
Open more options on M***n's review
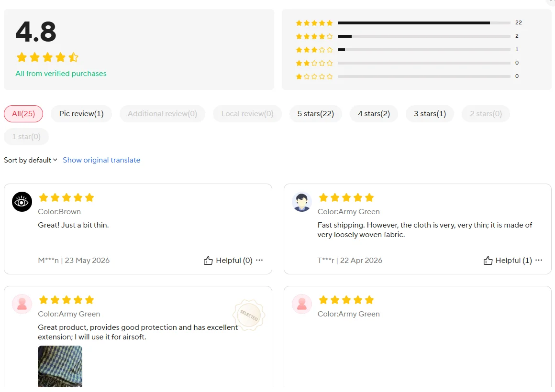(x=259, y=260)
